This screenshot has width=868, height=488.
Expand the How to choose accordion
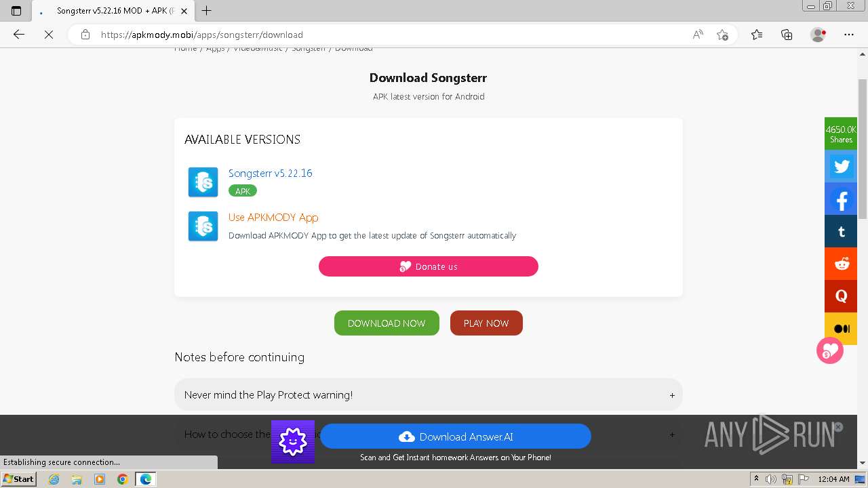point(429,434)
